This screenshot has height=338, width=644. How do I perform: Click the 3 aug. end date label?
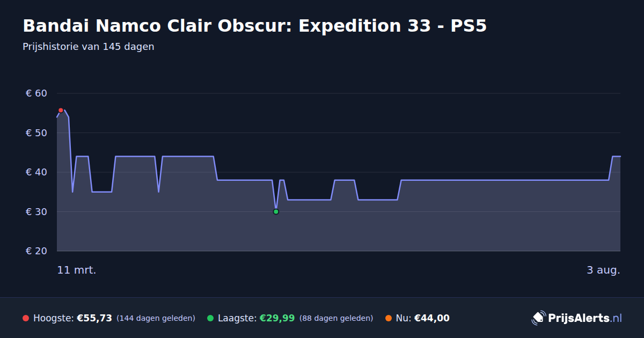click(603, 270)
